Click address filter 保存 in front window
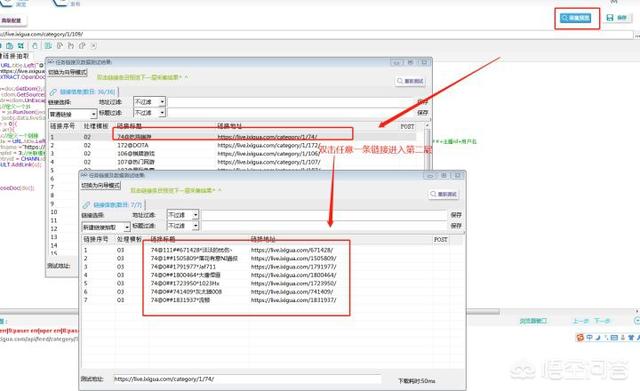Viewport: 640px width, 391px height. (x=456, y=215)
